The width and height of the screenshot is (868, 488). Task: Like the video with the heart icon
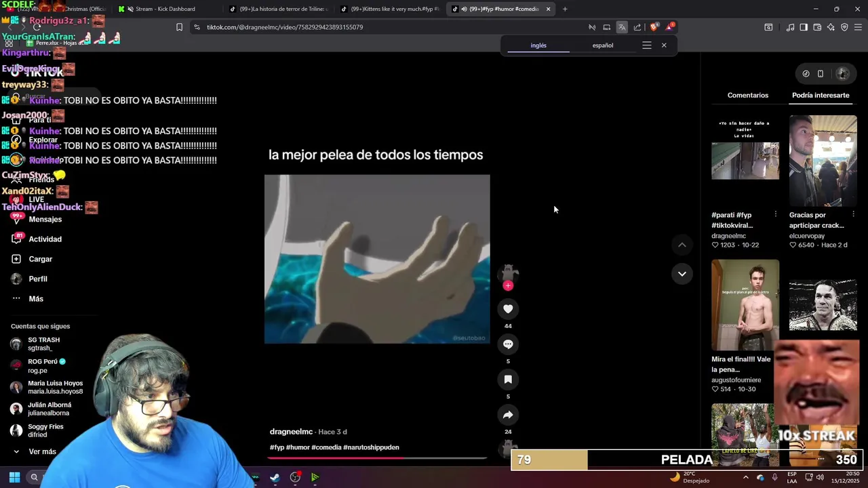click(x=508, y=309)
